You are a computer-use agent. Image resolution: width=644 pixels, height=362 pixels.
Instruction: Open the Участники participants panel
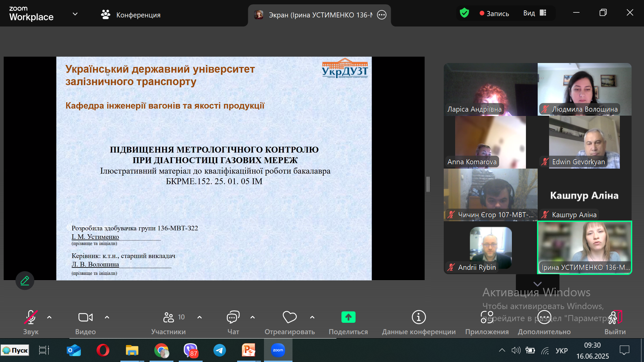pos(169,322)
